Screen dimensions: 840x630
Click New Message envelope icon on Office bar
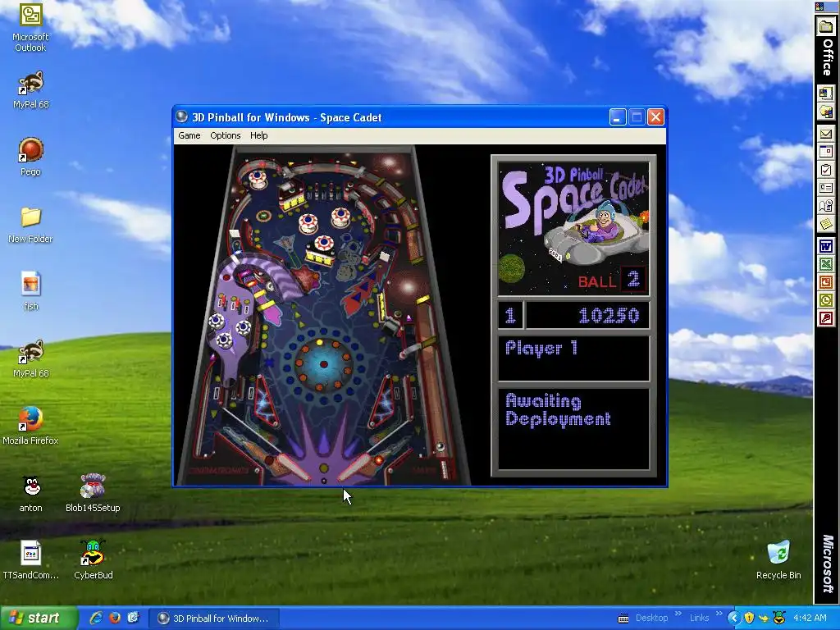825,134
